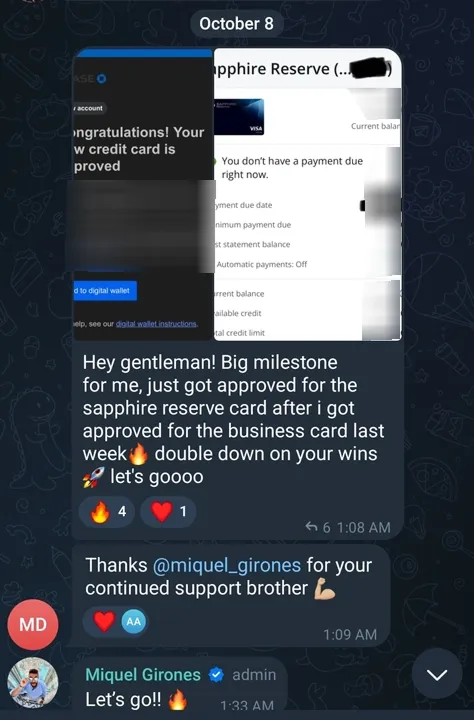Tap the red heart reaction with count 1
The height and width of the screenshot is (720, 474).
168,511
